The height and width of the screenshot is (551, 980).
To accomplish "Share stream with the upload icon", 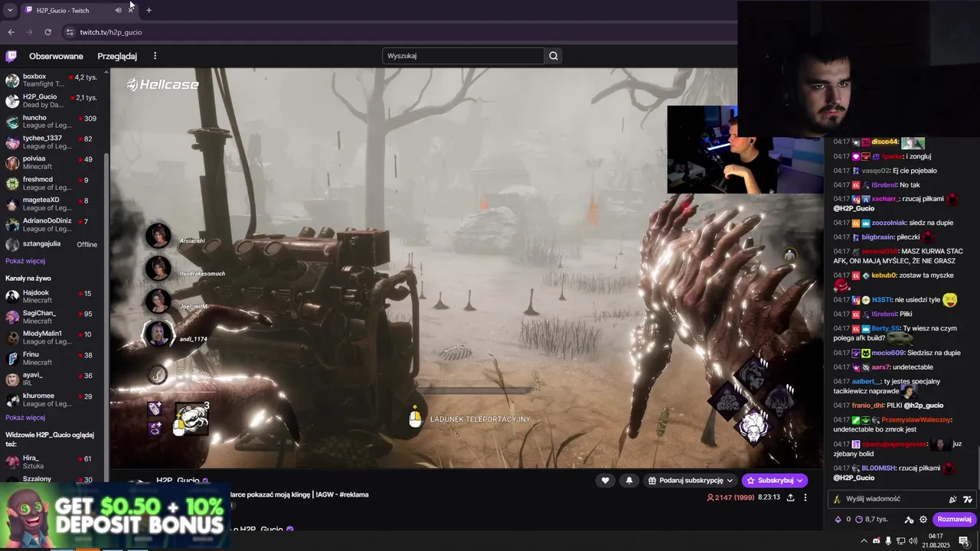I will pos(790,497).
